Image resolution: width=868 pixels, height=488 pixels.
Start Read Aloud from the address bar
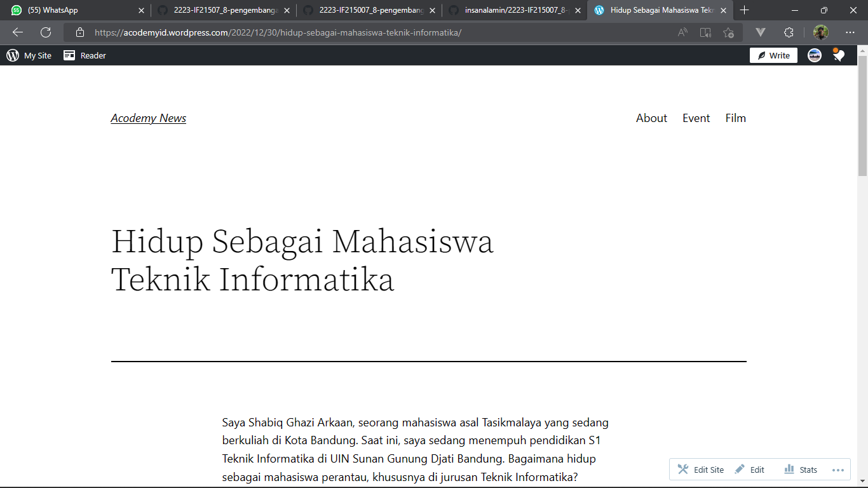(x=682, y=32)
